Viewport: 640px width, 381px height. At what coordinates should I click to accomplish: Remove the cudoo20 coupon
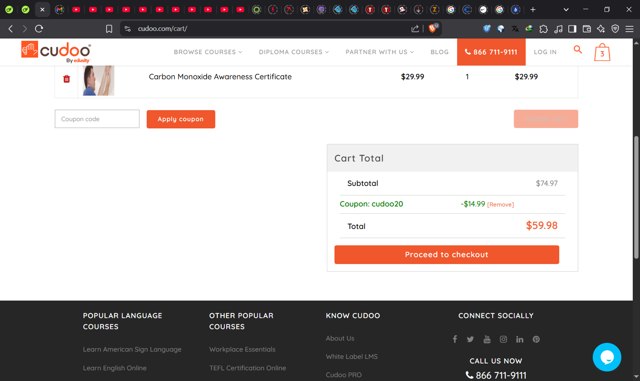(x=500, y=205)
